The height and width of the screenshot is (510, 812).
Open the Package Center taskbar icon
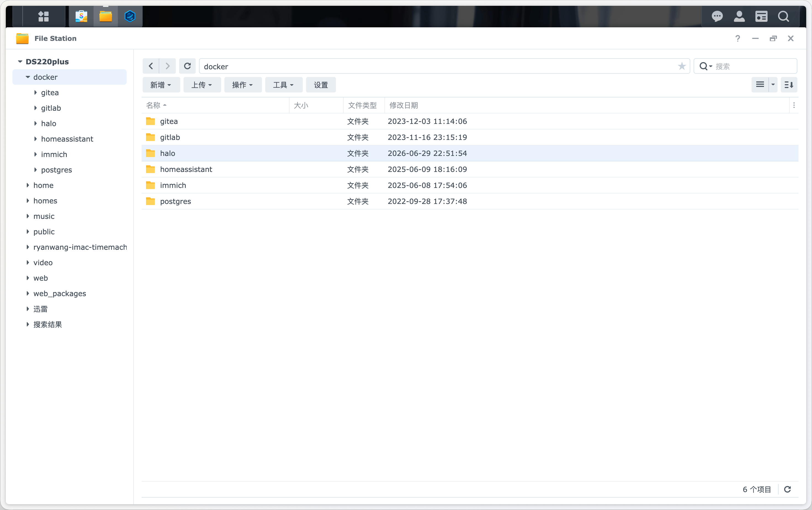(81, 16)
